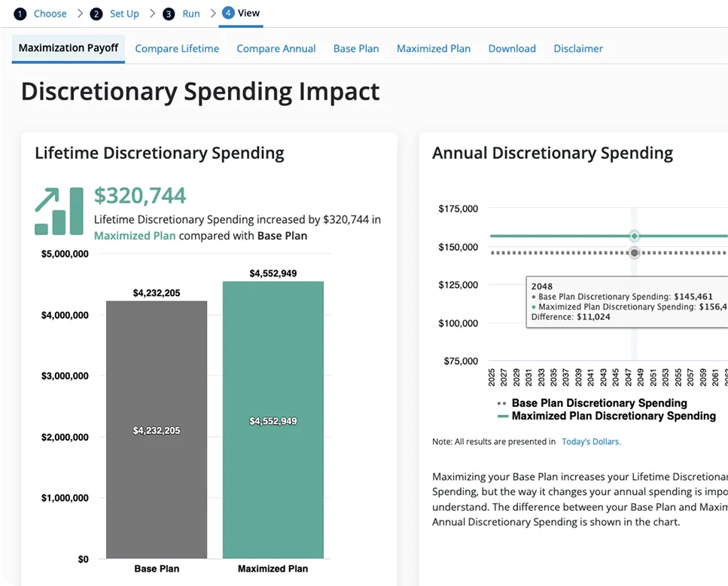Image resolution: width=728 pixels, height=586 pixels.
Task: Click the Maximized Plan x-axis label
Action: click(273, 569)
